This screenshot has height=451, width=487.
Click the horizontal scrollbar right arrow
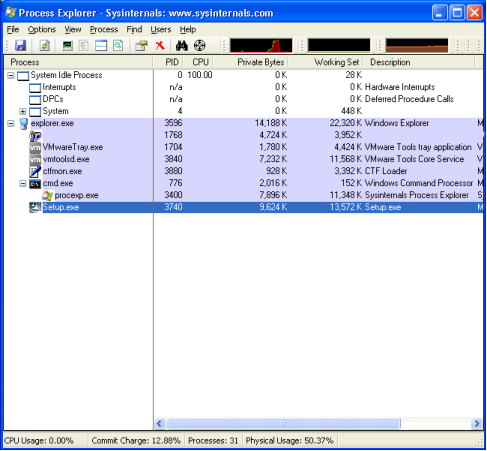[x=477, y=424]
